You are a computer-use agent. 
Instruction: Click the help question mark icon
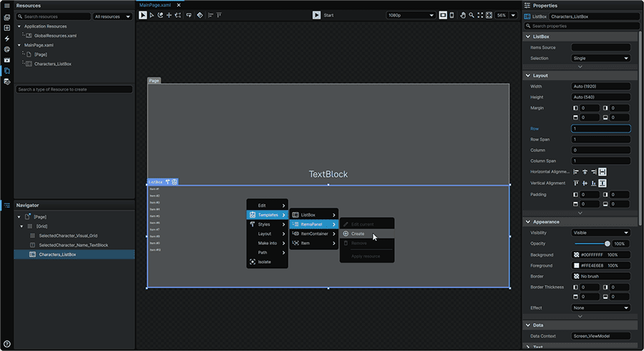[7, 344]
